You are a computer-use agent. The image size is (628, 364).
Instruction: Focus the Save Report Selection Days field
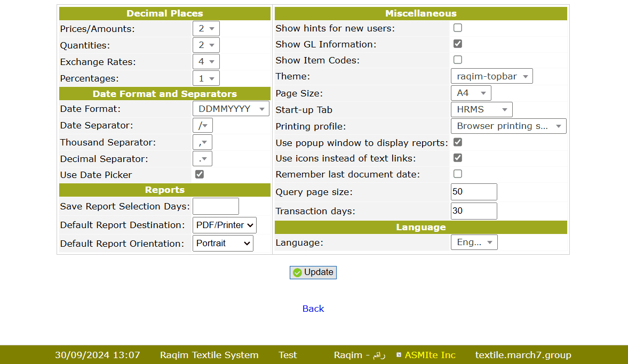coord(216,206)
